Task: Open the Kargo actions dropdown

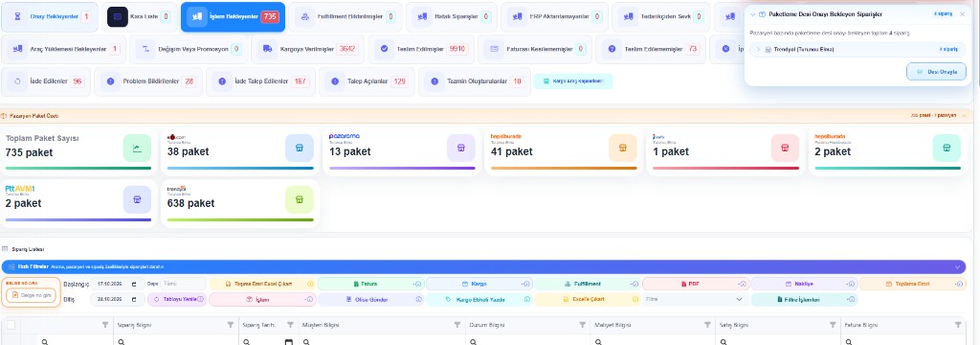Action: click(x=479, y=284)
